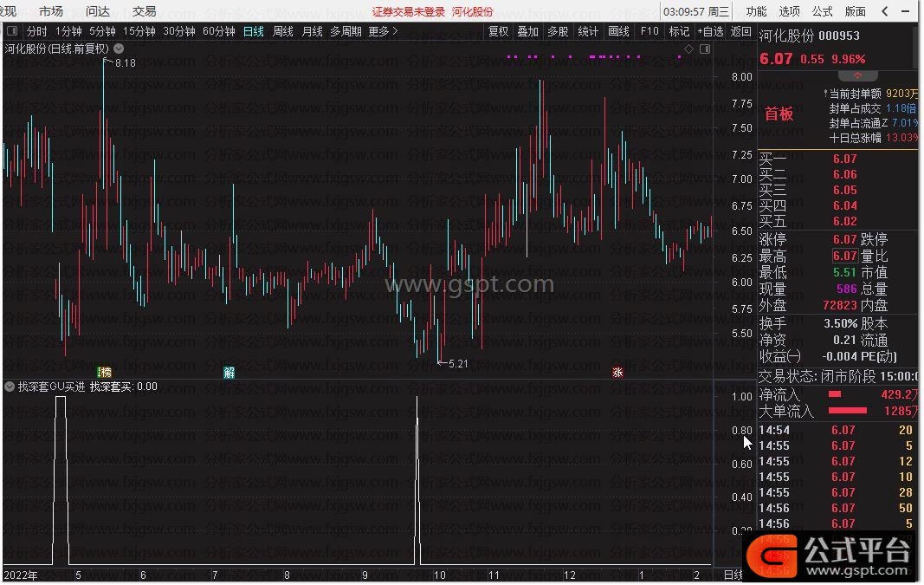This screenshot has height=585, width=924.
Task: Open the 公式 menu
Action: pyautogui.click(x=822, y=11)
